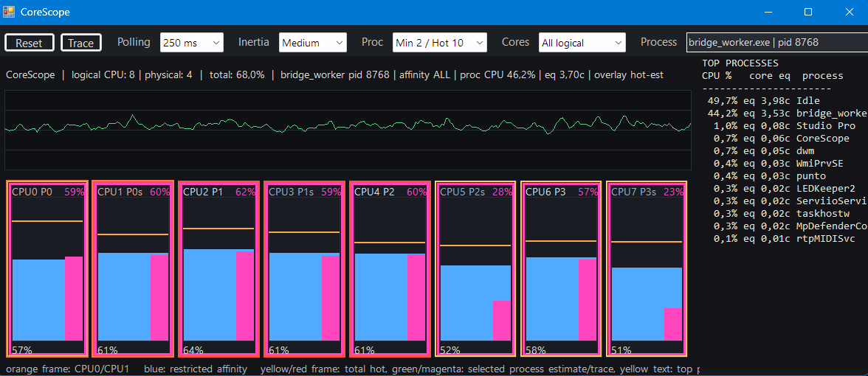868x376 pixels.
Task: Select the CPU2 P1 core panel
Action: 218,268
